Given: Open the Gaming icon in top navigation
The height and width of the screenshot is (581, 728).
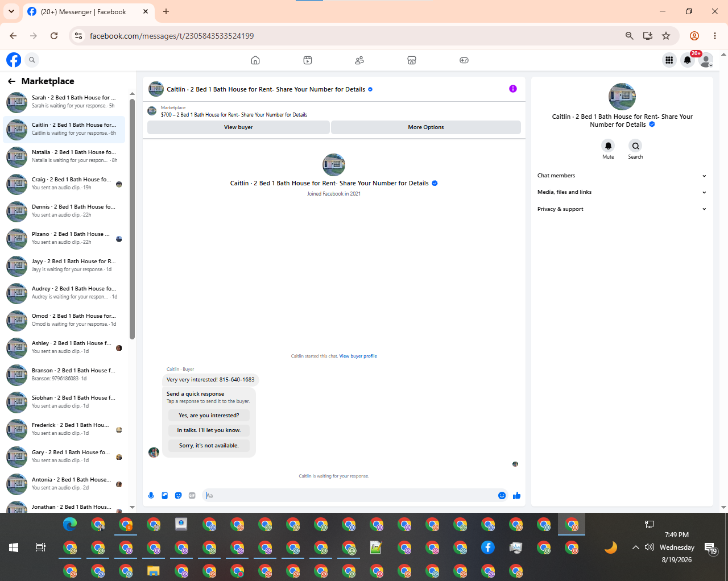Looking at the screenshot, I should (464, 60).
